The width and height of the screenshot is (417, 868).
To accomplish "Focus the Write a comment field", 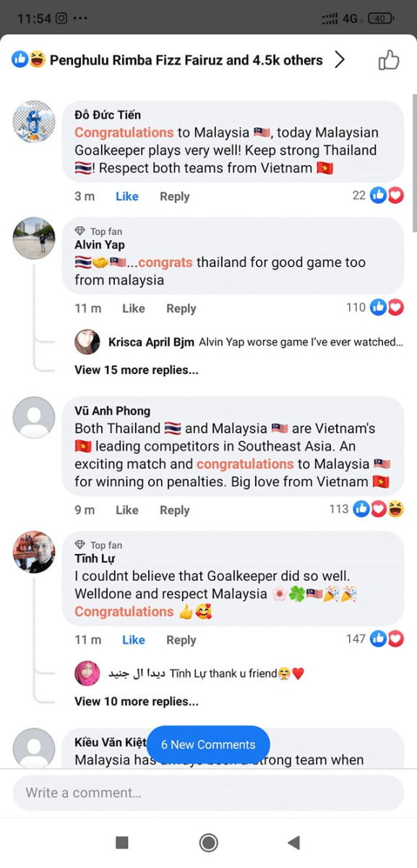I will pos(208,793).
